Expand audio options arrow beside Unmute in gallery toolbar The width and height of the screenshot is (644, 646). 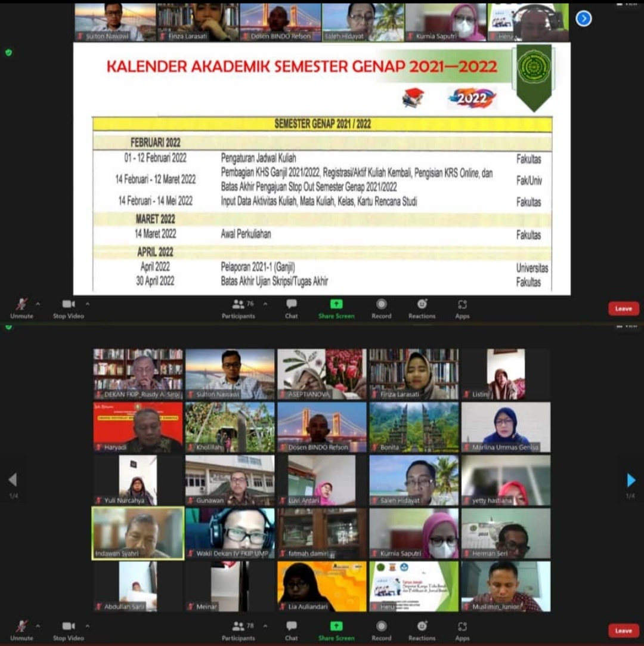[x=38, y=626]
